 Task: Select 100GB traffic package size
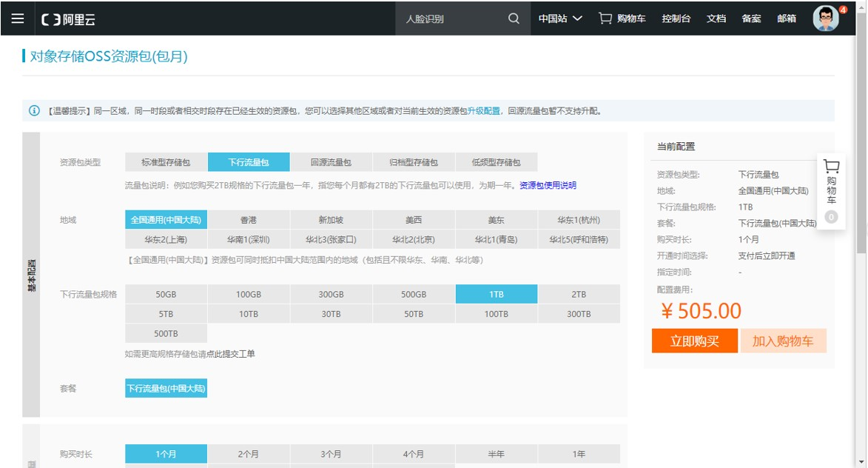coord(249,294)
